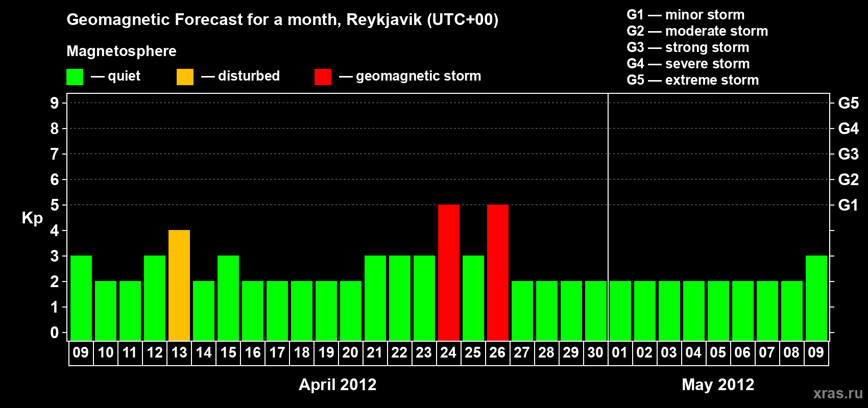This screenshot has width=868, height=408.
Task: Click the green bar for April 09
Action: [81, 298]
